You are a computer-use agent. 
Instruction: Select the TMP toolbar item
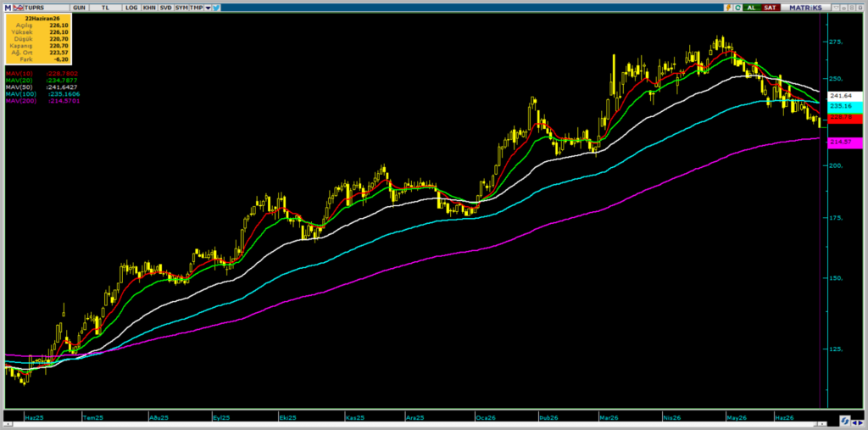tap(196, 8)
